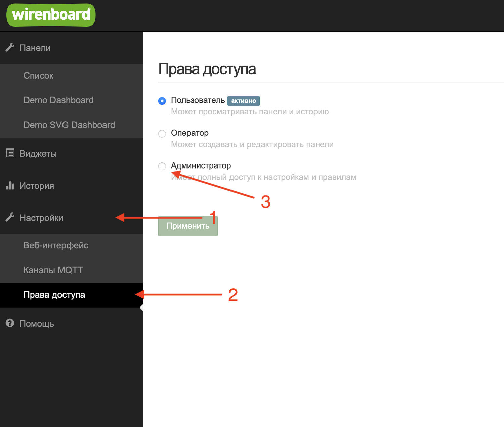Select the Администратор radio button
504x427 pixels.
(162, 166)
